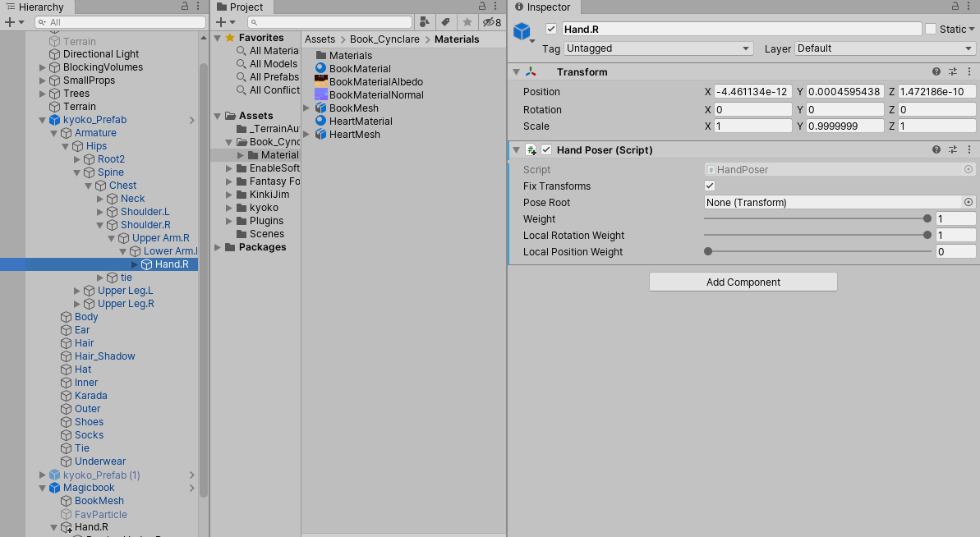Adjust Local Position Weight slider
The height and width of the screenshot is (537, 980).
click(x=817, y=251)
